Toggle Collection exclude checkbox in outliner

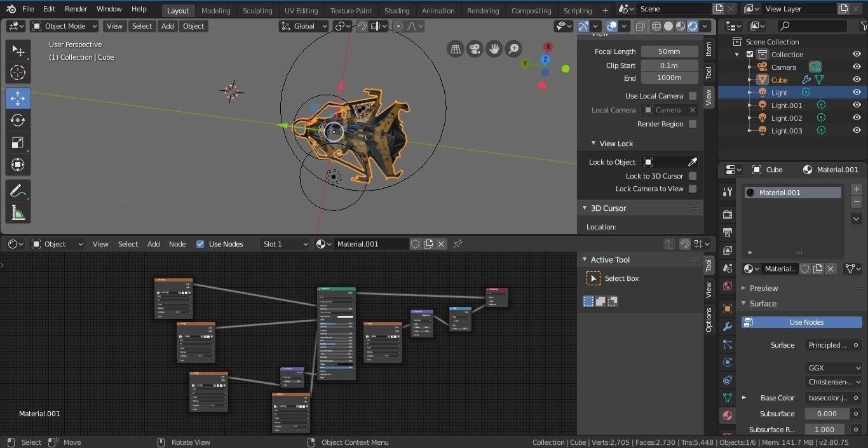pos(750,55)
